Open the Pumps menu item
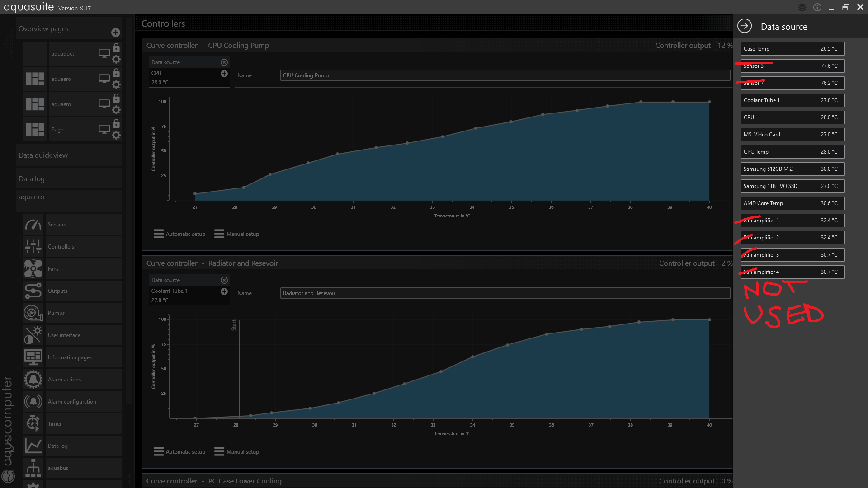The width and height of the screenshot is (868, 488). [x=84, y=313]
